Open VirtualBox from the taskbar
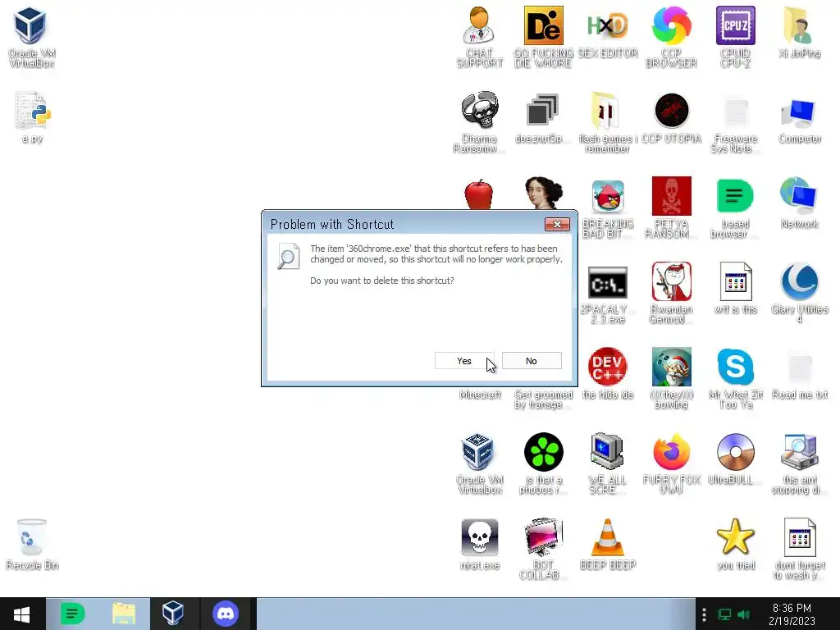 click(174, 614)
